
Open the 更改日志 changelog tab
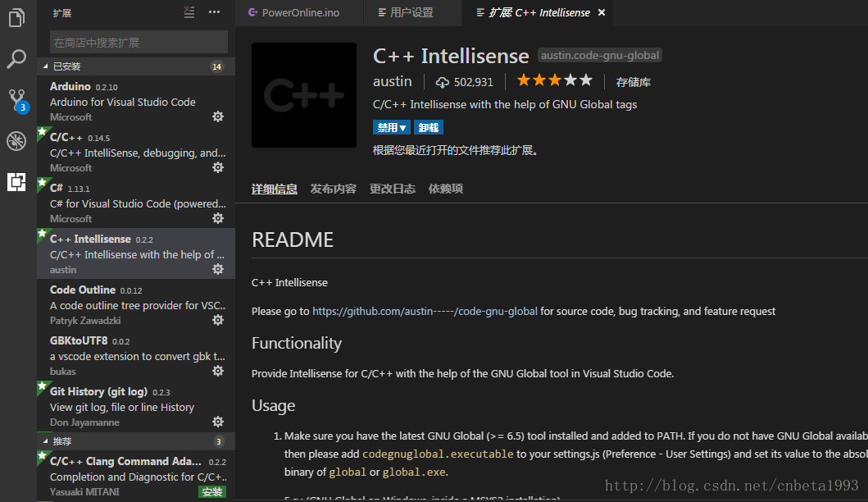point(393,189)
